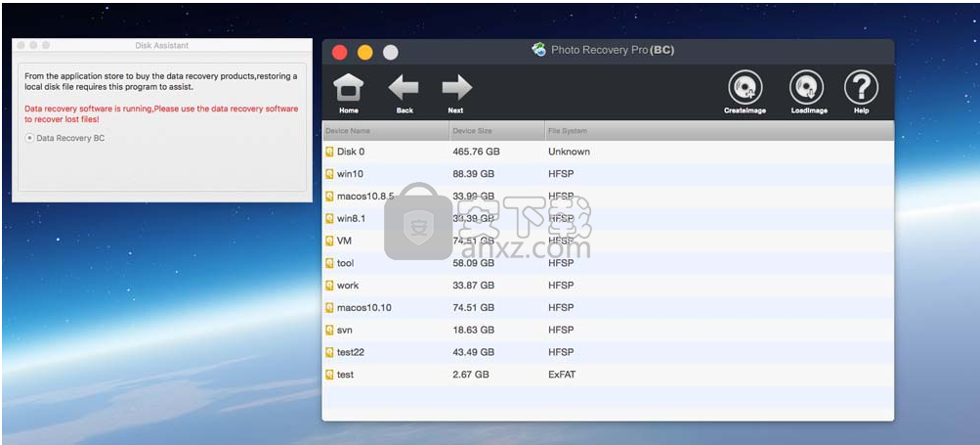Click the 18.63 GB size cell
This screenshot has width=980, height=445.
[x=473, y=330]
